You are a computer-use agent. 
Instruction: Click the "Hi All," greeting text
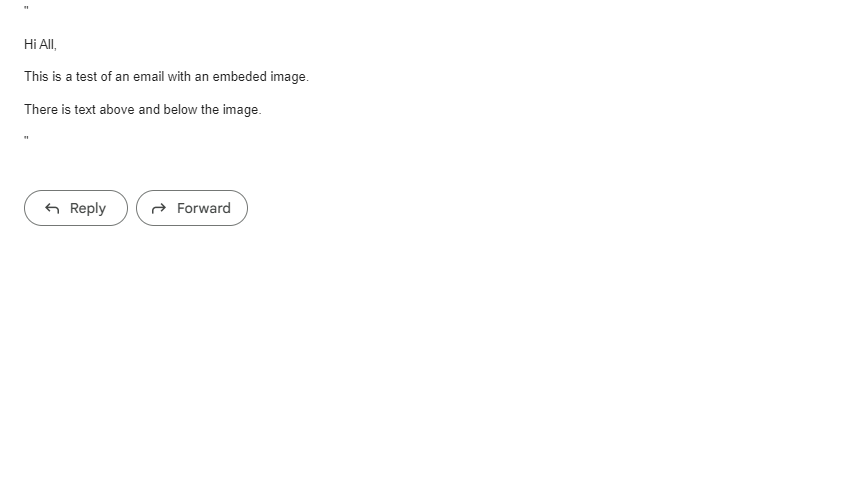[x=40, y=45]
